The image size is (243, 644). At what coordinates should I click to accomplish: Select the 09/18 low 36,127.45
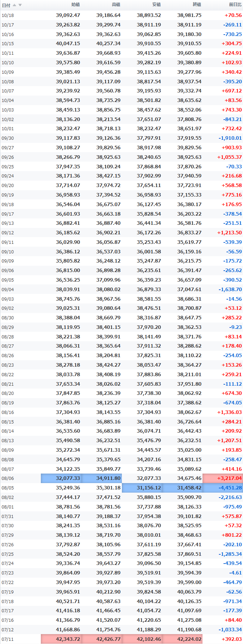tap(149, 204)
